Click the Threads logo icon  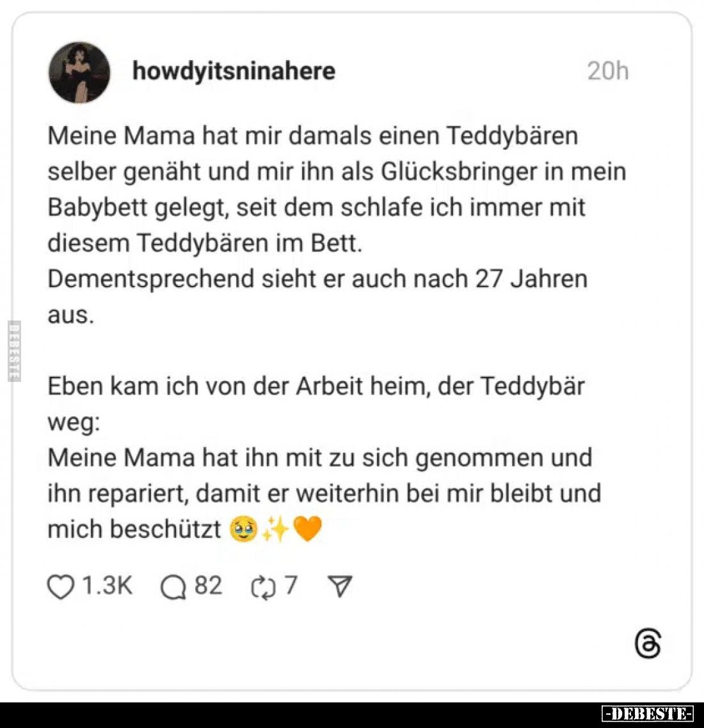coord(648,644)
